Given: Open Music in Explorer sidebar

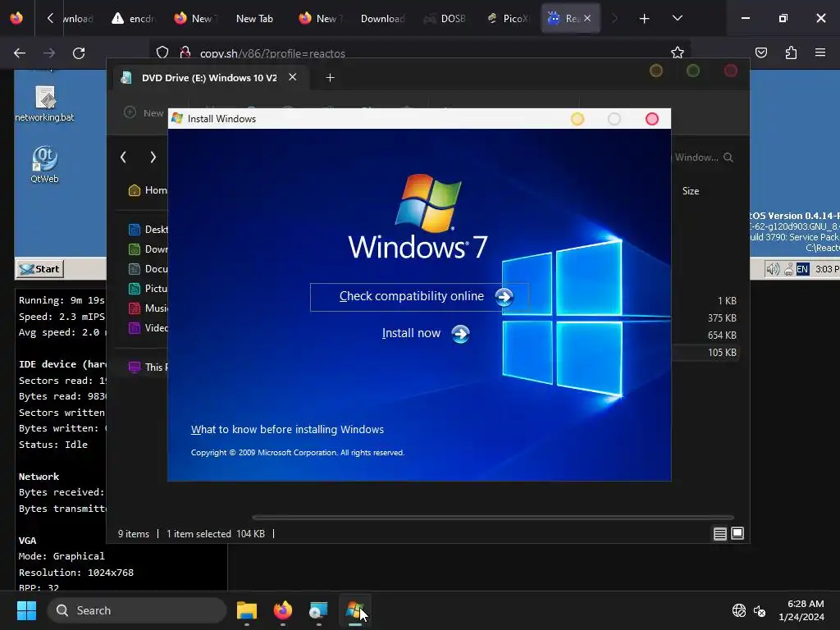Looking at the screenshot, I should tap(148, 308).
